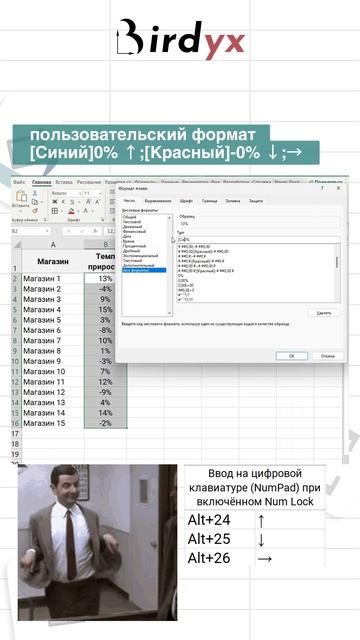
Task: Click the Format Painter brush icon
Action: point(35,211)
